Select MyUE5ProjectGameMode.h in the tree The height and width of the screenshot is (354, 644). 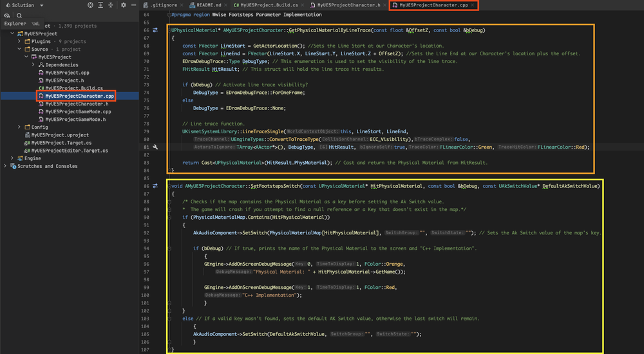(x=75, y=120)
